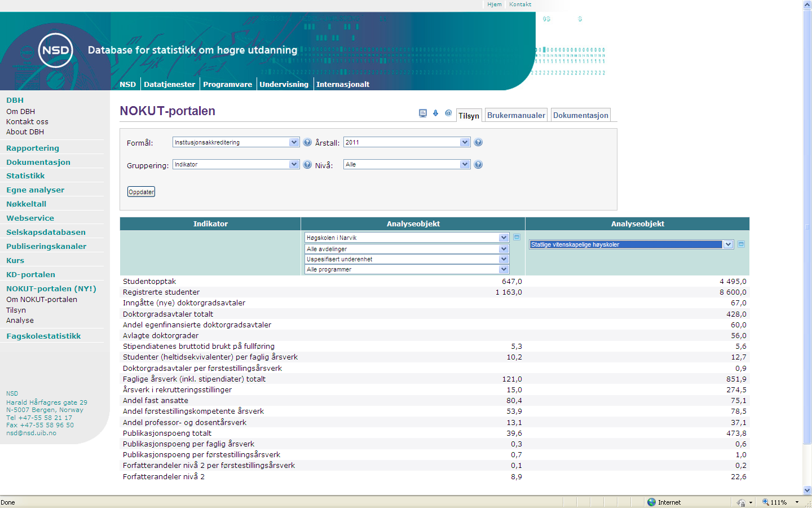Click the NSD logo in the header
The image size is (812, 508).
[55, 50]
